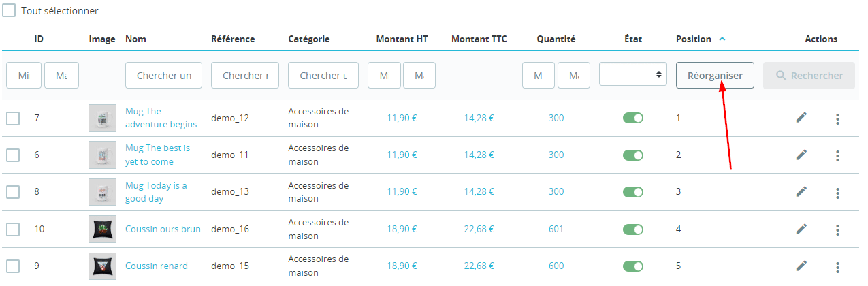Edit product demo_11 with pencil icon

pyautogui.click(x=801, y=155)
